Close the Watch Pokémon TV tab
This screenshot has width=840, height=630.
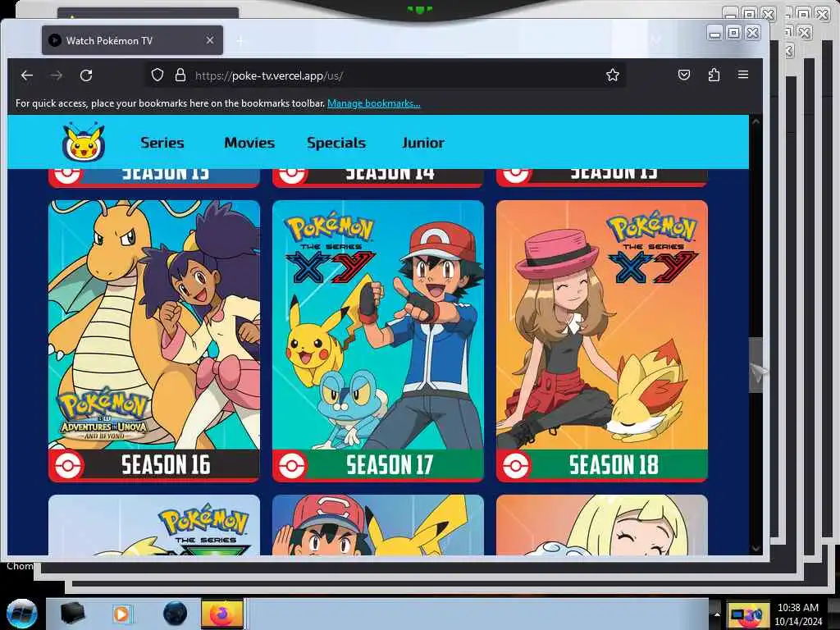click(210, 40)
